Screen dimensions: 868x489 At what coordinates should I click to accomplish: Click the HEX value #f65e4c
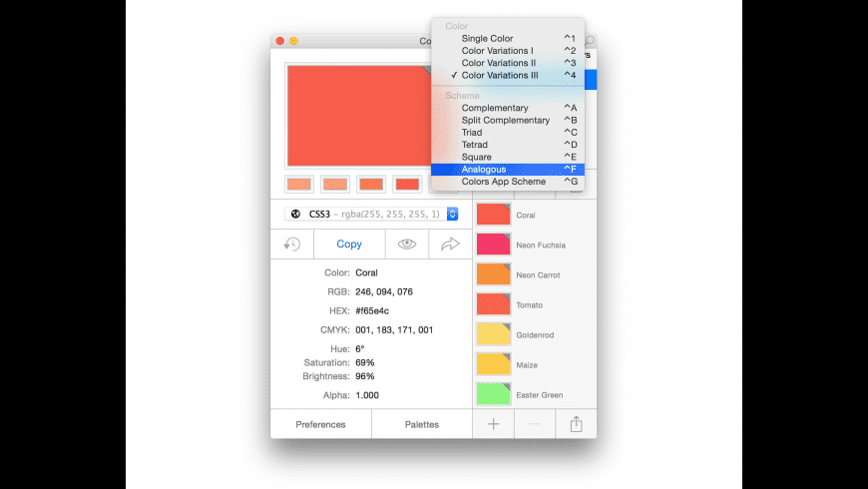click(372, 310)
